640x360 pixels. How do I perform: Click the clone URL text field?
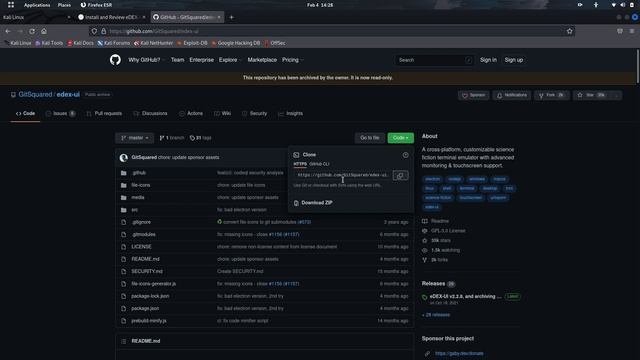pyautogui.click(x=343, y=176)
